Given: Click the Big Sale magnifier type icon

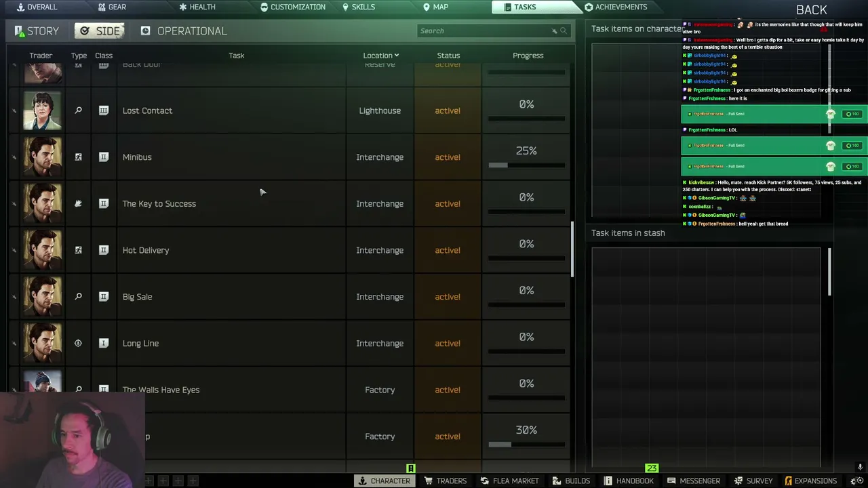Looking at the screenshot, I should 78,297.
